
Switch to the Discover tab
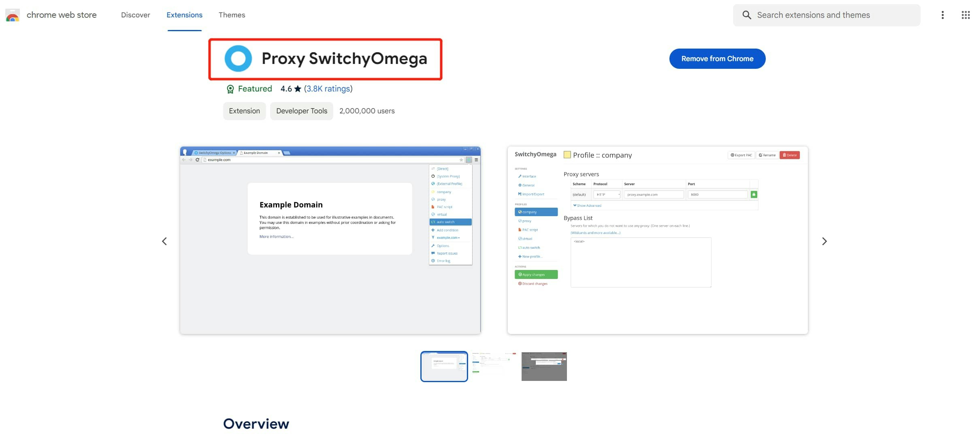coord(135,15)
